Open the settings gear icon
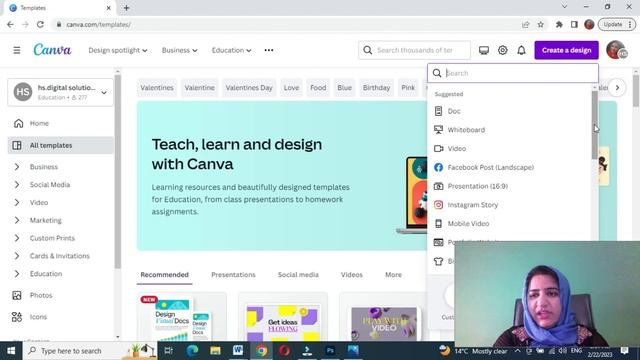The width and height of the screenshot is (640, 360). [502, 50]
